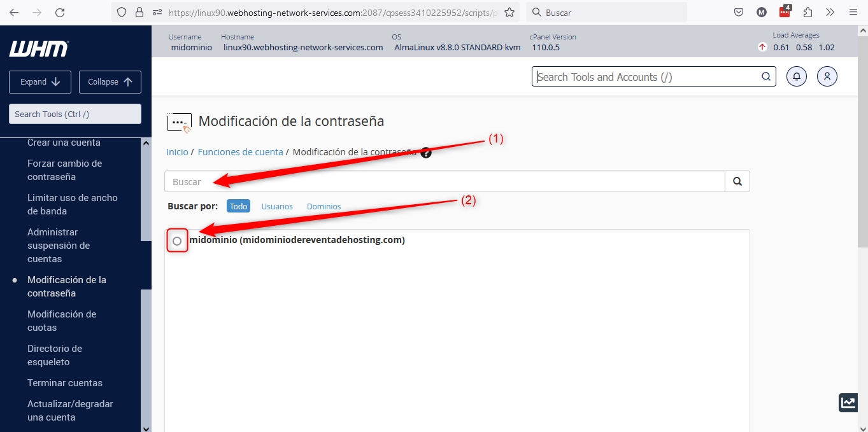Click the Buscar account search field
Screen dimensions: 868x432
445,181
